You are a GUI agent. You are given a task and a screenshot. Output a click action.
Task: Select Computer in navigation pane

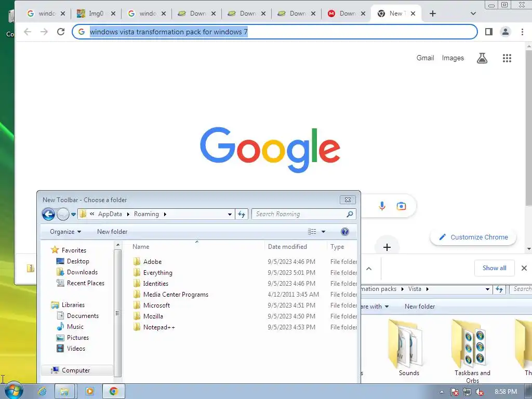(x=76, y=370)
